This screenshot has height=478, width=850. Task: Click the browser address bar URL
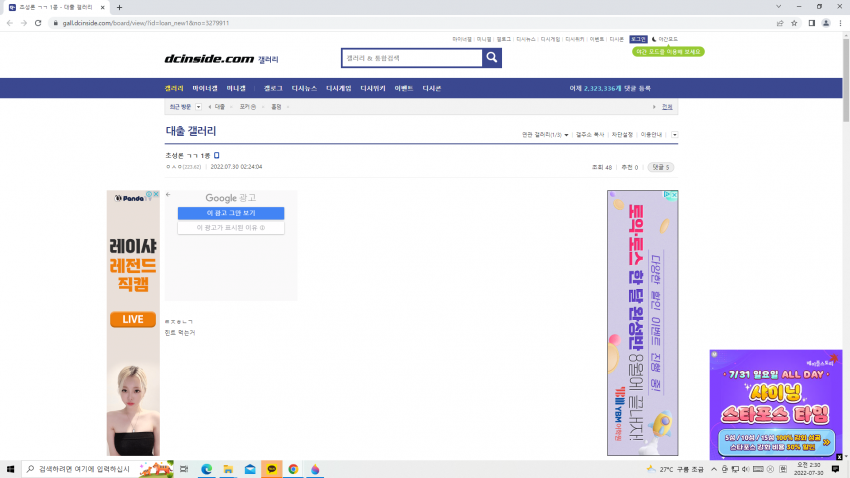click(145, 23)
